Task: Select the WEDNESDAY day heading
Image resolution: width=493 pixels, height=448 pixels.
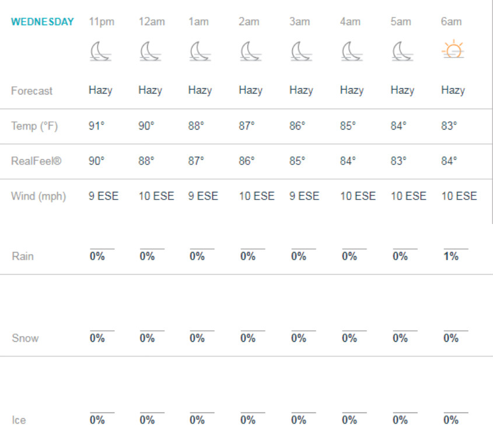Action: pyautogui.click(x=43, y=22)
